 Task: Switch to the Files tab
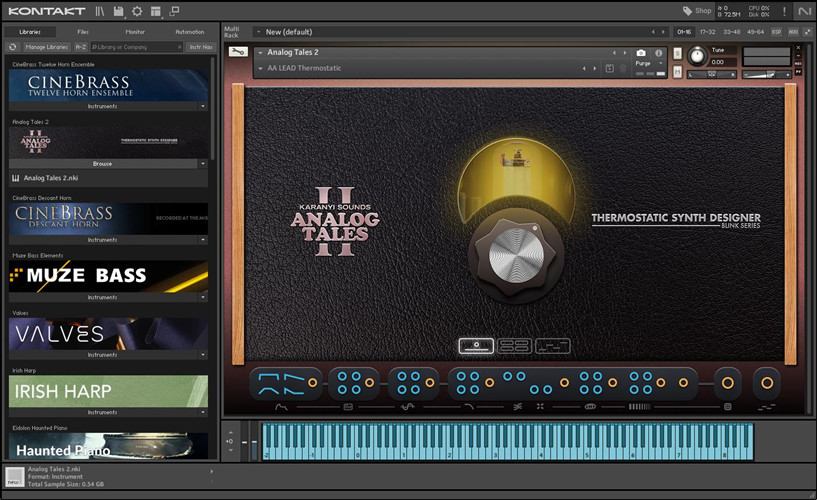(83, 32)
